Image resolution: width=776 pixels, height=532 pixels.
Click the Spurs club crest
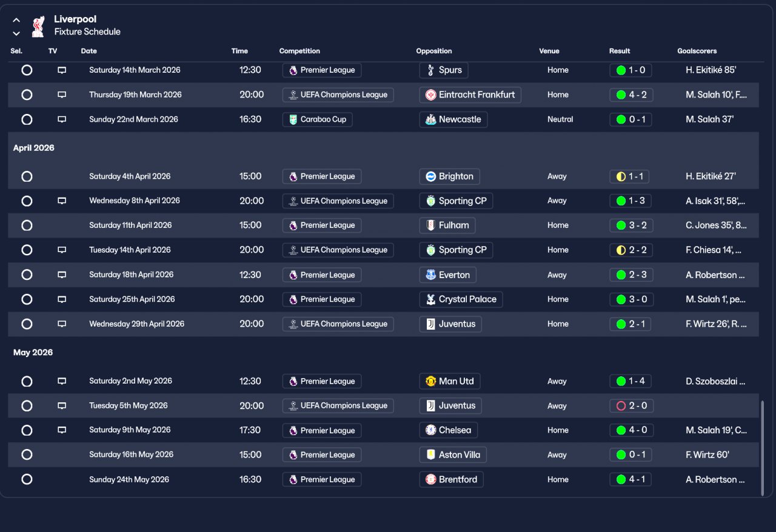(430, 70)
